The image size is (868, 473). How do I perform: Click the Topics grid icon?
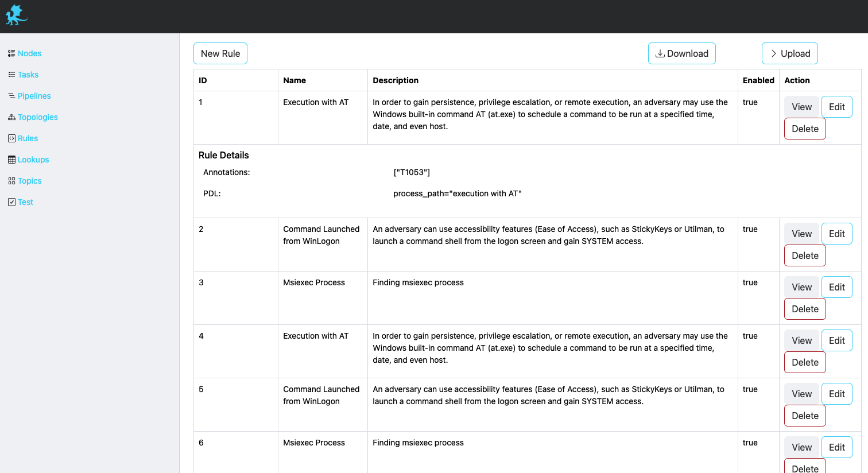coord(11,181)
